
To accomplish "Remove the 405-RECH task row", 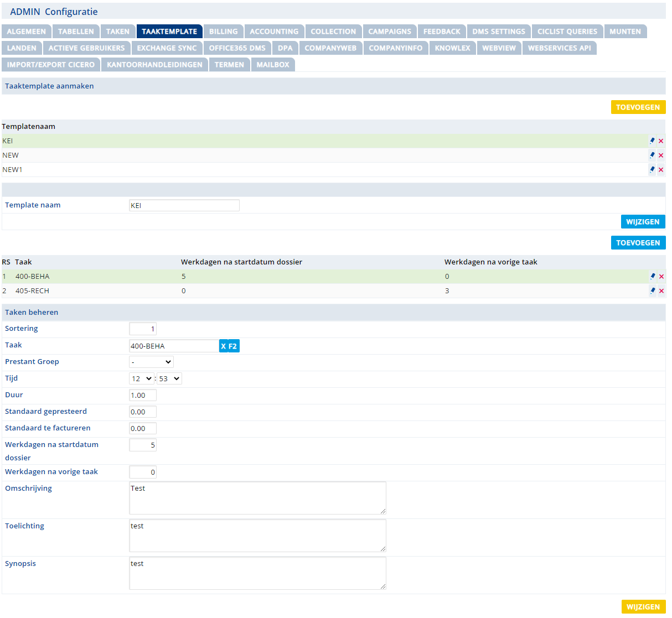I will (x=661, y=291).
